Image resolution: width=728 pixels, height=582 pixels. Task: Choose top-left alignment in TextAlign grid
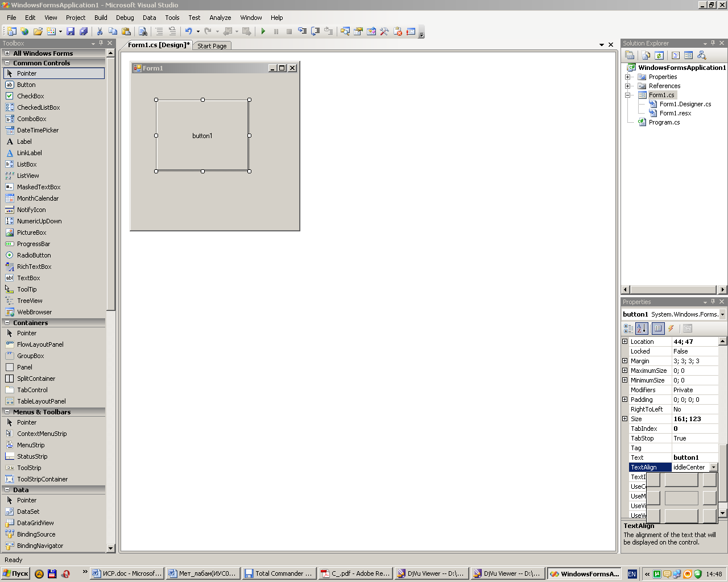click(x=653, y=480)
